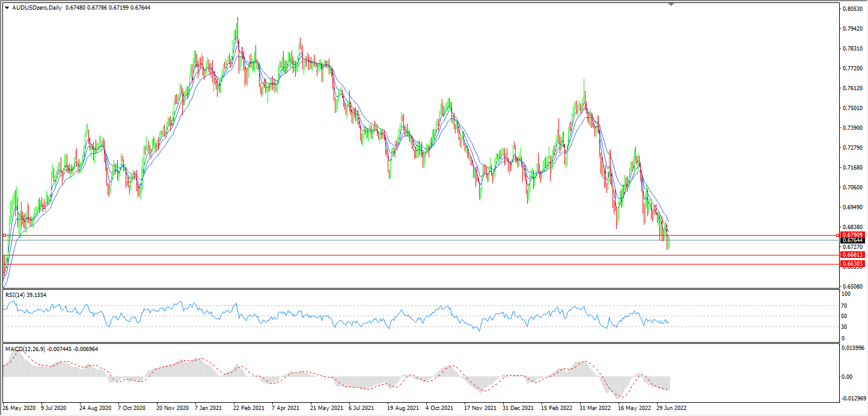Click the red 0.66813 price label
Screen dimensions: 868x416
click(853, 255)
